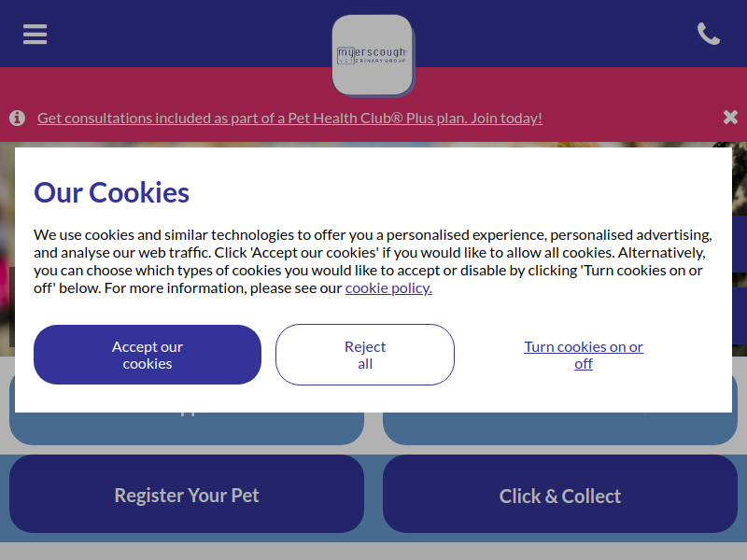The height and width of the screenshot is (560, 747).
Task: Open the Pet Health Club Plus plan link
Action: tap(289, 119)
